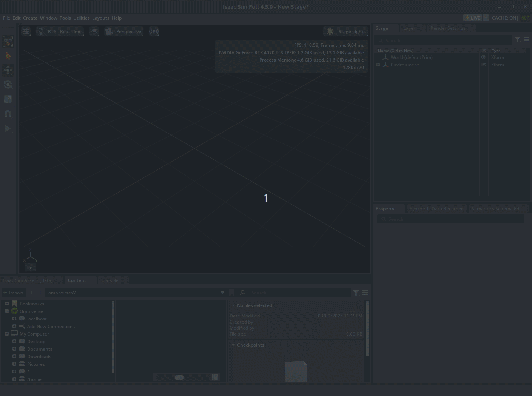Select the Scale tool
This screenshot has height=396, width=532.
pyautogui.click(x=8, y=99)
